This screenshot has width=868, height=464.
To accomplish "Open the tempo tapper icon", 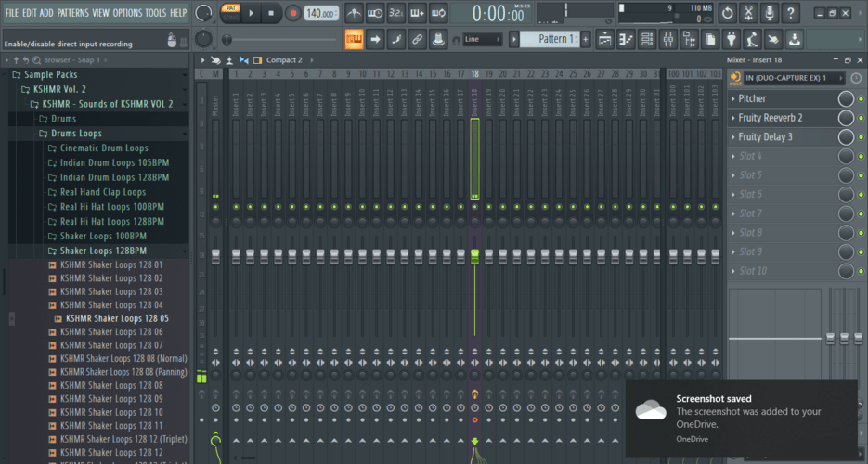I will (752, 39).
